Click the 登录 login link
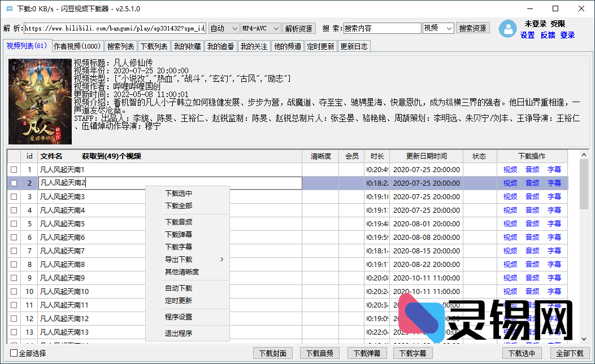 [567, 35]
